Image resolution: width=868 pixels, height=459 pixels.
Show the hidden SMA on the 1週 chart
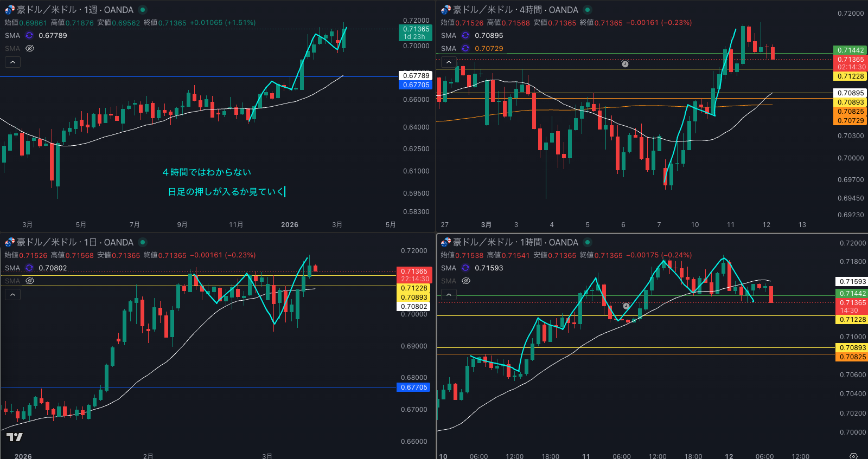[x=30, y=48]
